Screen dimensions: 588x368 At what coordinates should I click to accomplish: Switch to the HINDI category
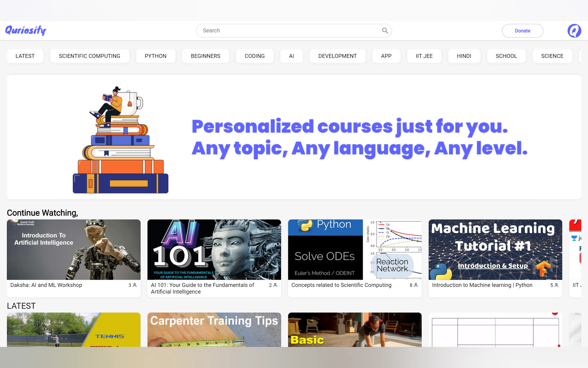[x=464, y=56]
